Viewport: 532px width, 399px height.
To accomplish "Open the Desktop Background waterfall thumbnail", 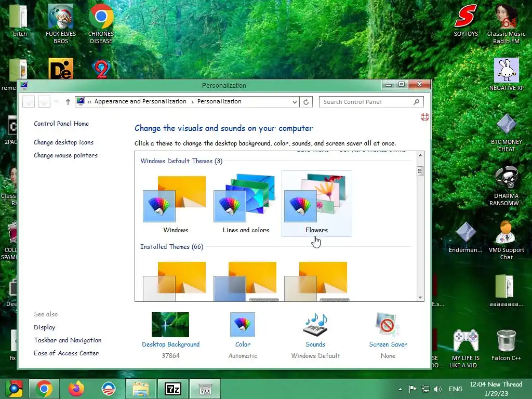I will pyautogui.click(x=170, y=325).
